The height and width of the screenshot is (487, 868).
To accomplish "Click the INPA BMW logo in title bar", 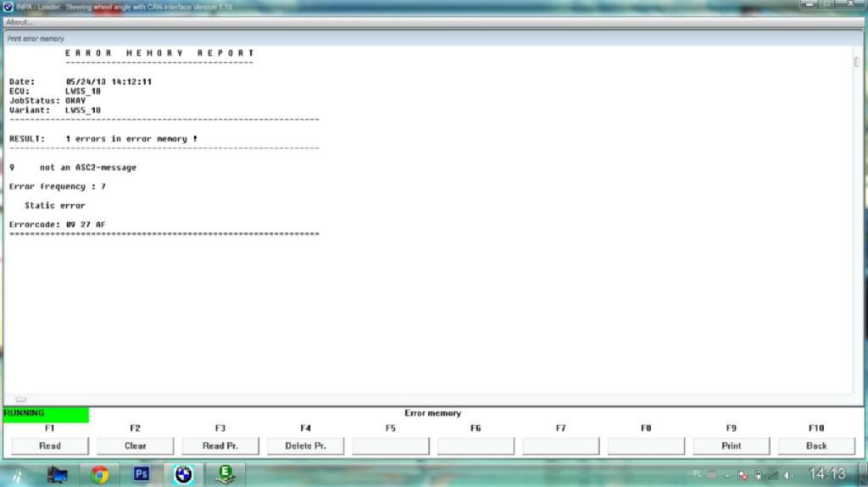I will click(8, 7).
